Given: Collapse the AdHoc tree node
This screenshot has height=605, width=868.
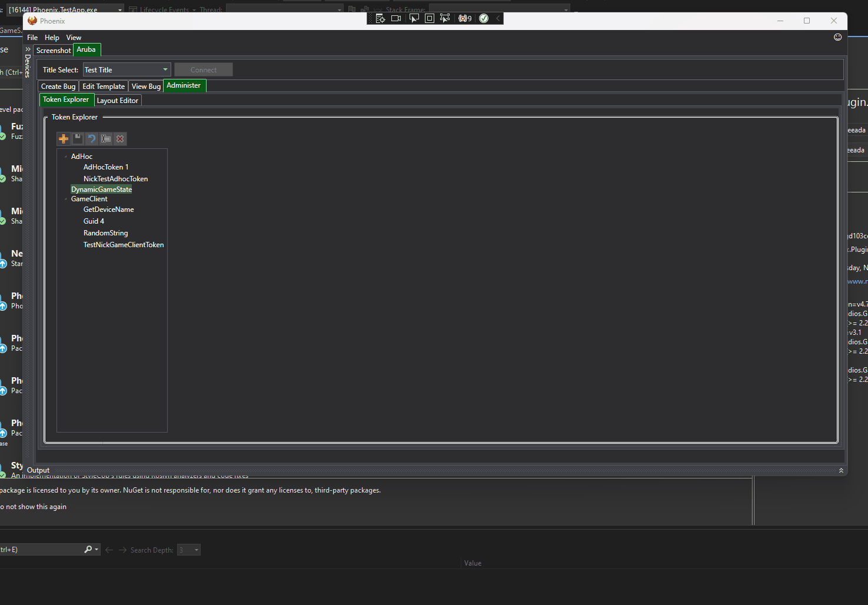Looking at the screenshot, I should (x=66, y=157).
